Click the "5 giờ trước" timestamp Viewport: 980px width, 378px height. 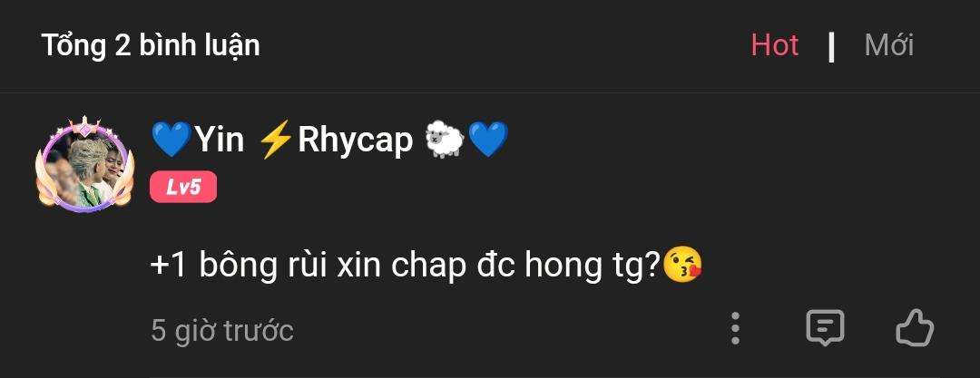222,330
